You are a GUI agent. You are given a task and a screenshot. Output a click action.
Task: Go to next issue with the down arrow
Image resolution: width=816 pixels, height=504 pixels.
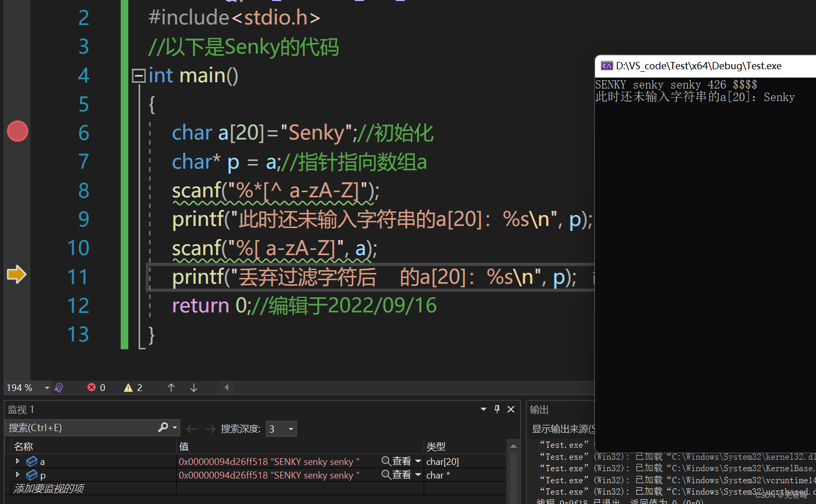tap(194, 388)
